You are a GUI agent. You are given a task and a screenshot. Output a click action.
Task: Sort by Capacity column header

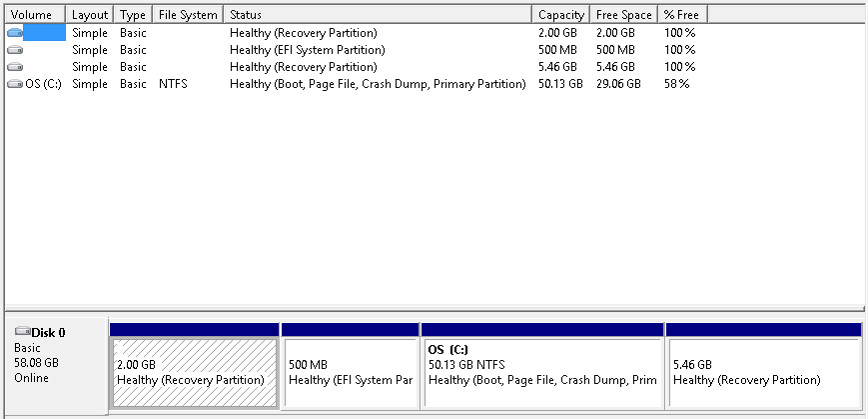[561, 14]
